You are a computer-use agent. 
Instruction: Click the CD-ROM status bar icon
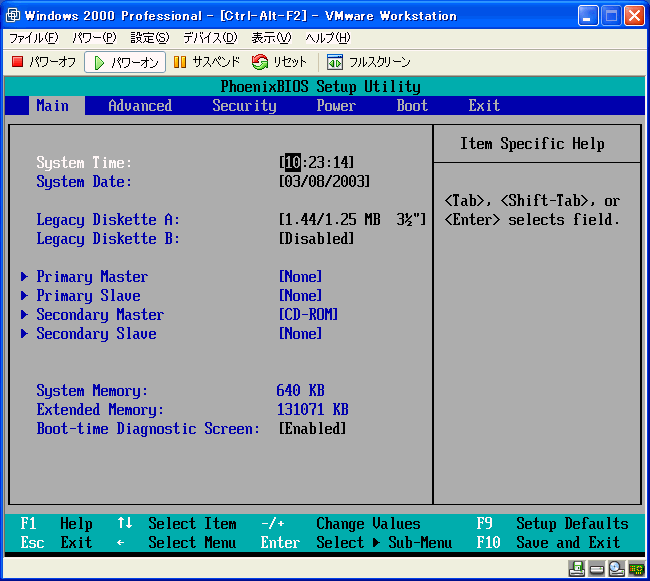(x=616, y=569)
